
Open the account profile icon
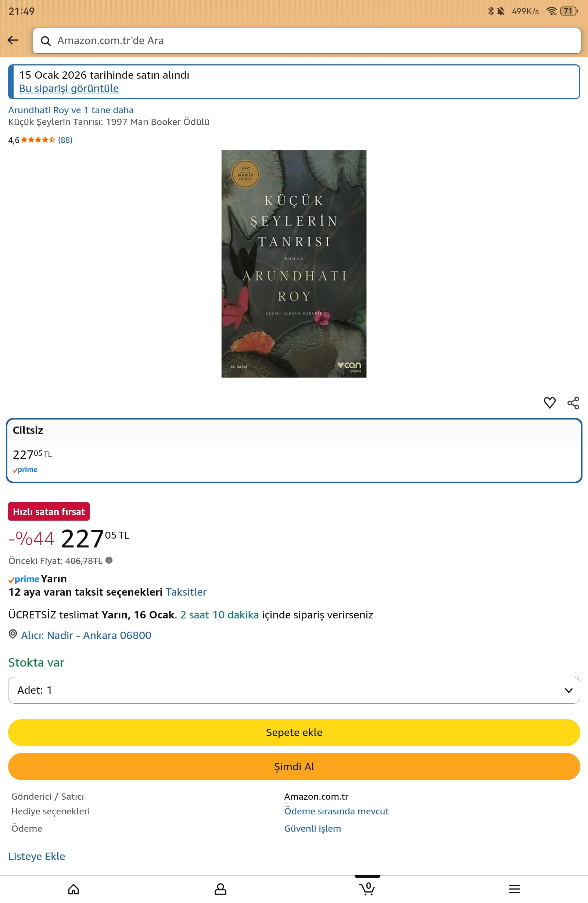click(220, 889)
